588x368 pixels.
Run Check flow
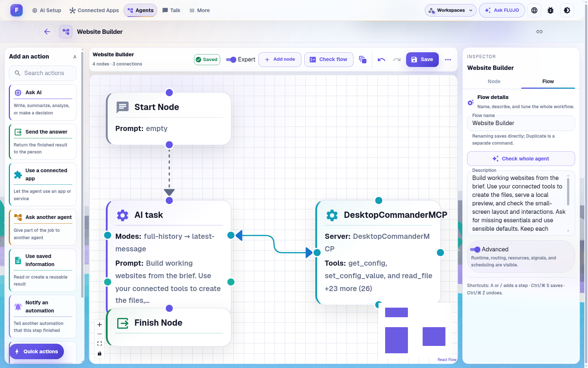(x=329, y=60)
